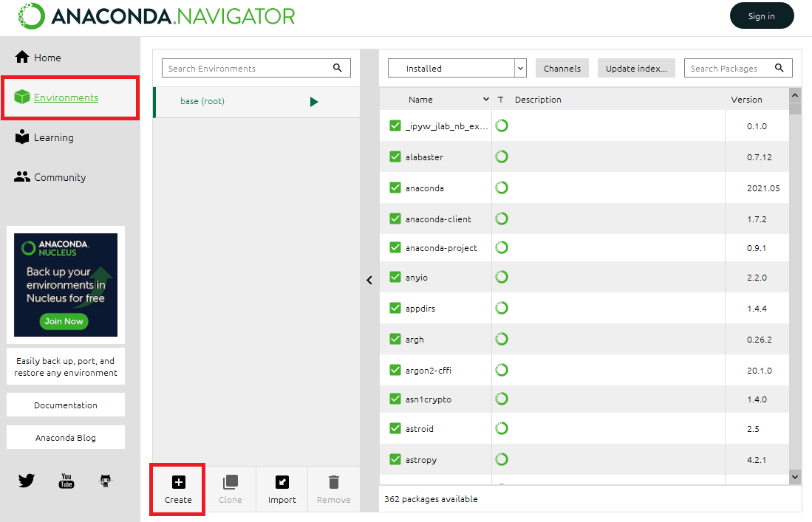Click the type icon for argh

pyautogui.click(x=501, y=340)
